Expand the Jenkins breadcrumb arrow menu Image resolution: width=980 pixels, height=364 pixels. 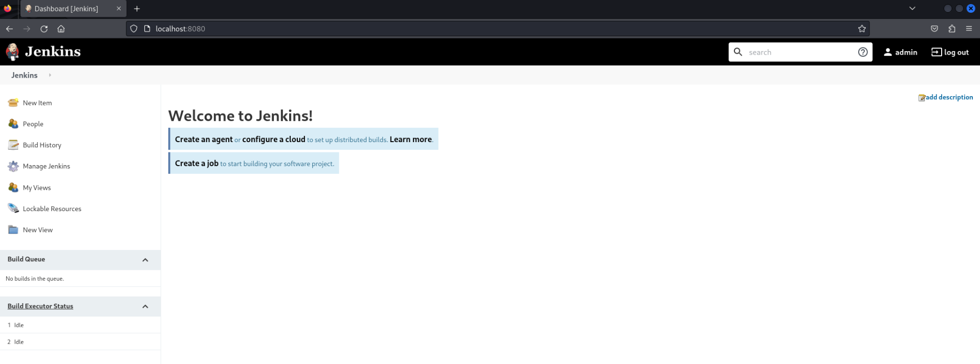coord(50,75)
